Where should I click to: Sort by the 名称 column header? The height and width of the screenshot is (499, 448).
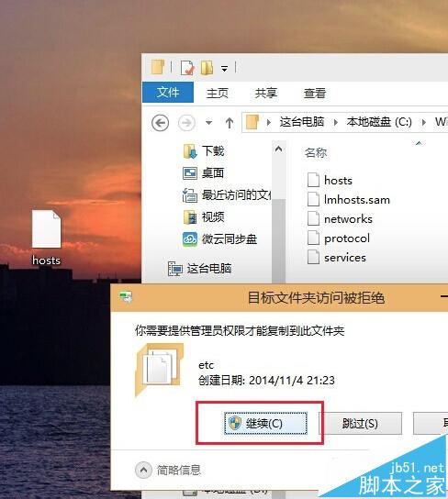click(316, 153)
